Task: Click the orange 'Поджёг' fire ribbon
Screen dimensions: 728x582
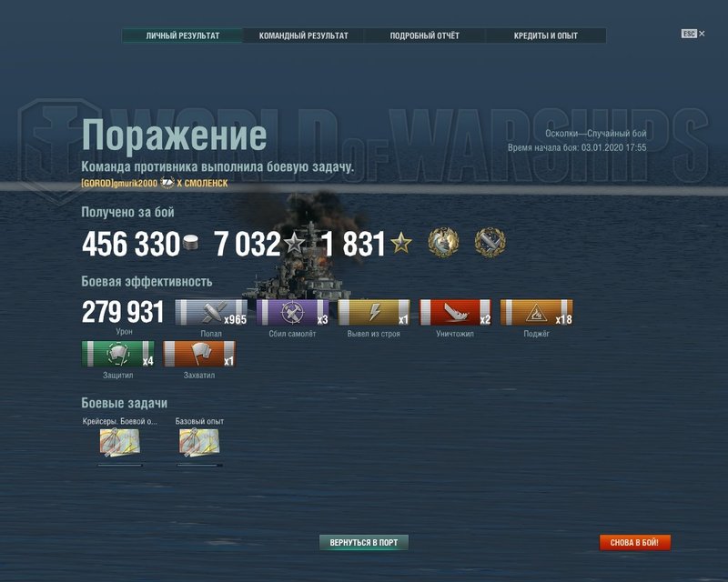Action: coord(536,312)
